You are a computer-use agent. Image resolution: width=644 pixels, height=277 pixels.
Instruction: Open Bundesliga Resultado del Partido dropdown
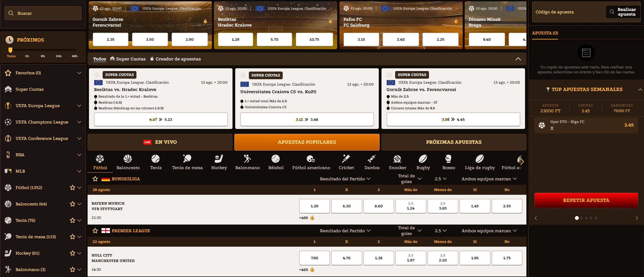click(345, 179)
